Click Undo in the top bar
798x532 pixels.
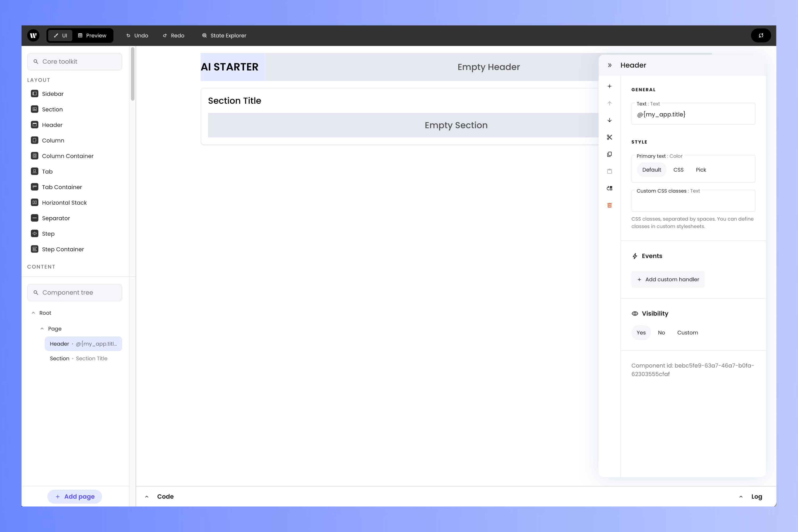coord(138,35)
